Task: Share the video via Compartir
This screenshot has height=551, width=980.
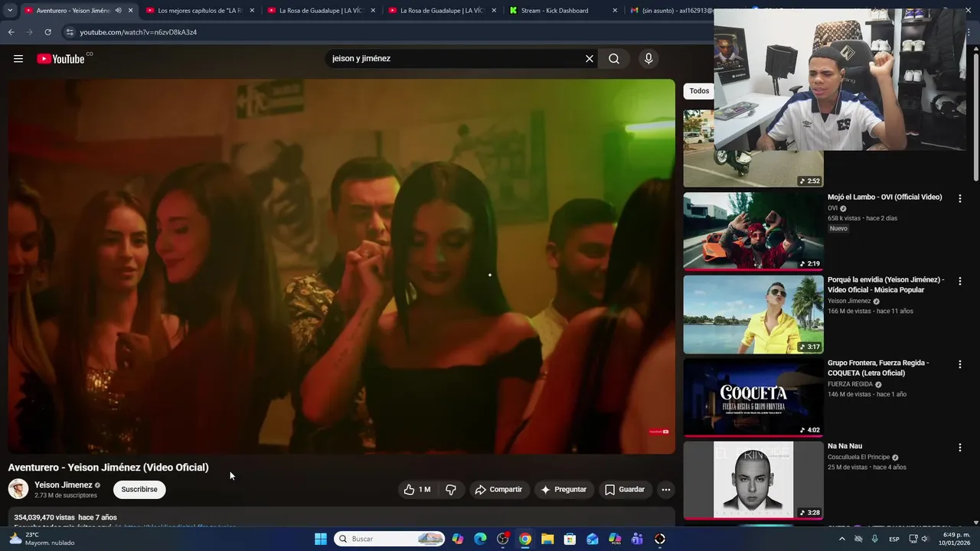Action: pyautogui.click(x=498, y=490)
